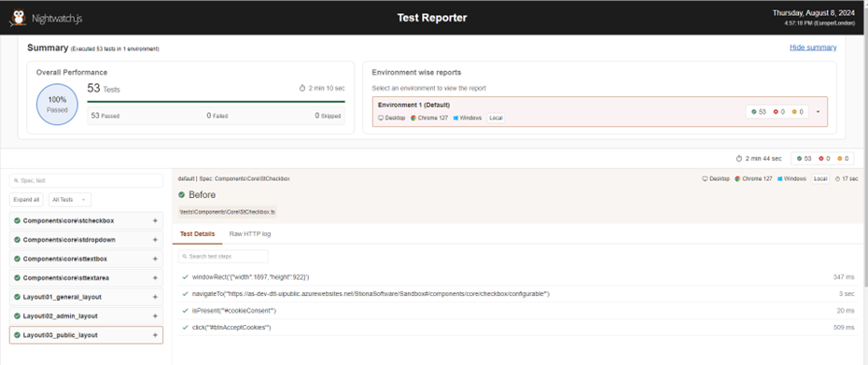The height and width of the screenshot is (365, 868).
Task: Click green check icon of stcheckbox spec
Action: [x=17, y=220]
